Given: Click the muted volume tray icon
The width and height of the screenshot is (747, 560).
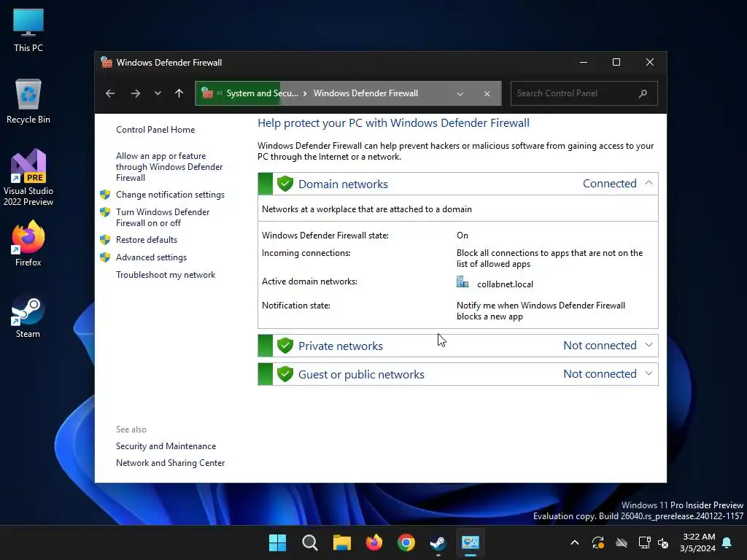Looking at the screenshot, I should (x=662, y=542).
